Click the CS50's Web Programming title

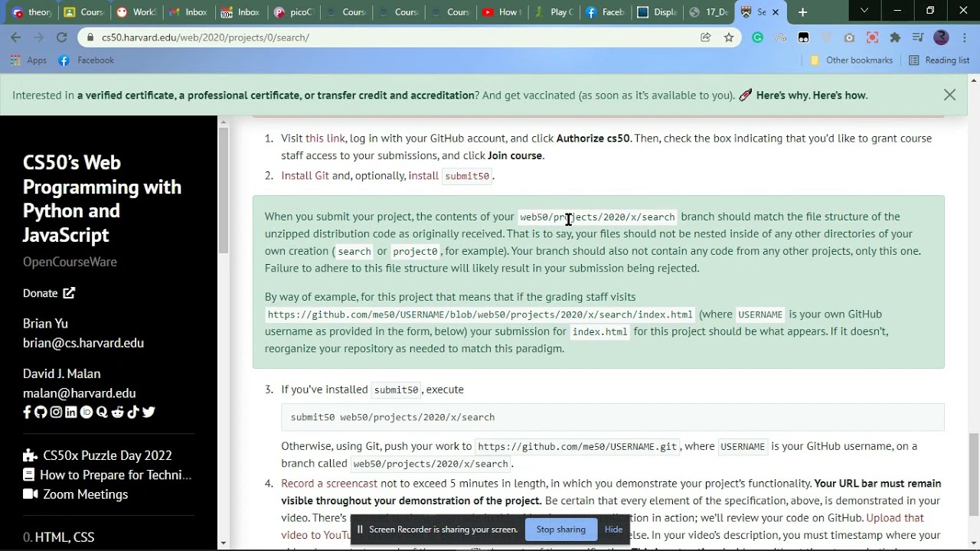click(102, 198)
